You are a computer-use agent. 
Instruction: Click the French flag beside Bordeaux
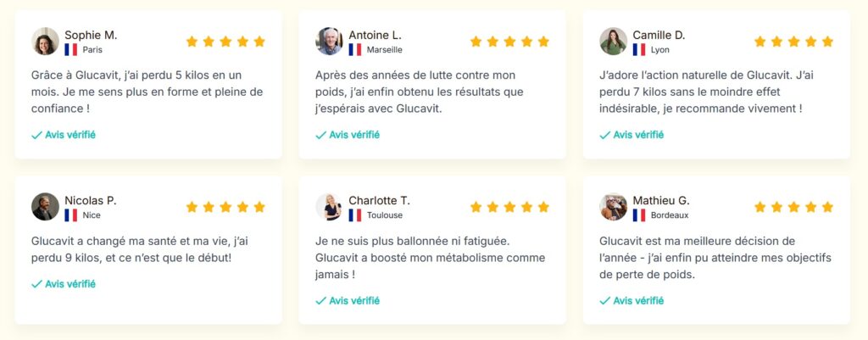tap(639, 215)
